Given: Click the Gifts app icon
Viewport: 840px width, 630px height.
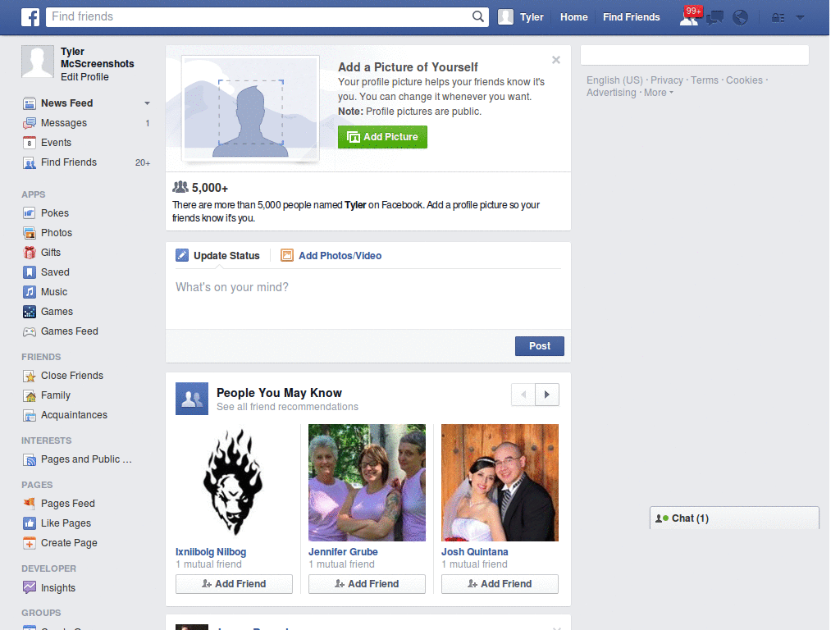Looking at the screenshot, I should tap(30, 253).
